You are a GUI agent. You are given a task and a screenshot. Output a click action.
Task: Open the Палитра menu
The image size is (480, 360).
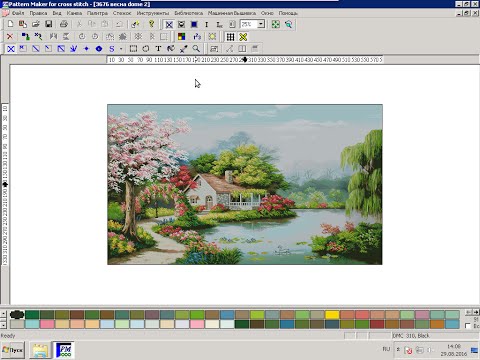tap(97, 13)
